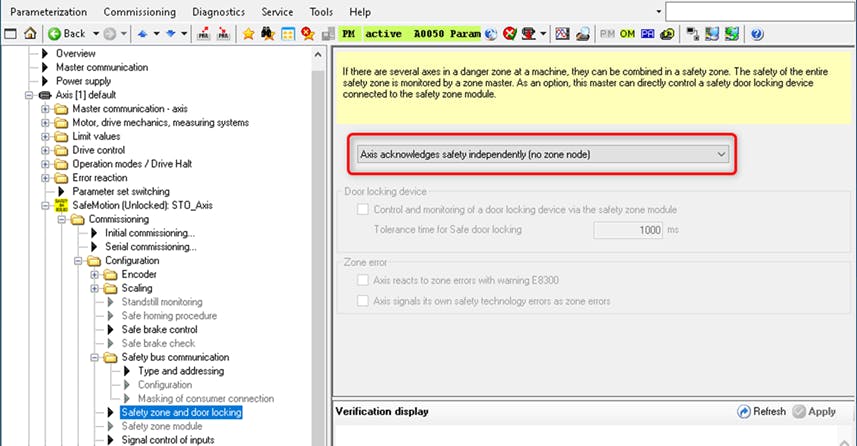857x446 pixels.
Task: Open help with the blue question mark
Action: pyautogui.click(x=756, y=34)
